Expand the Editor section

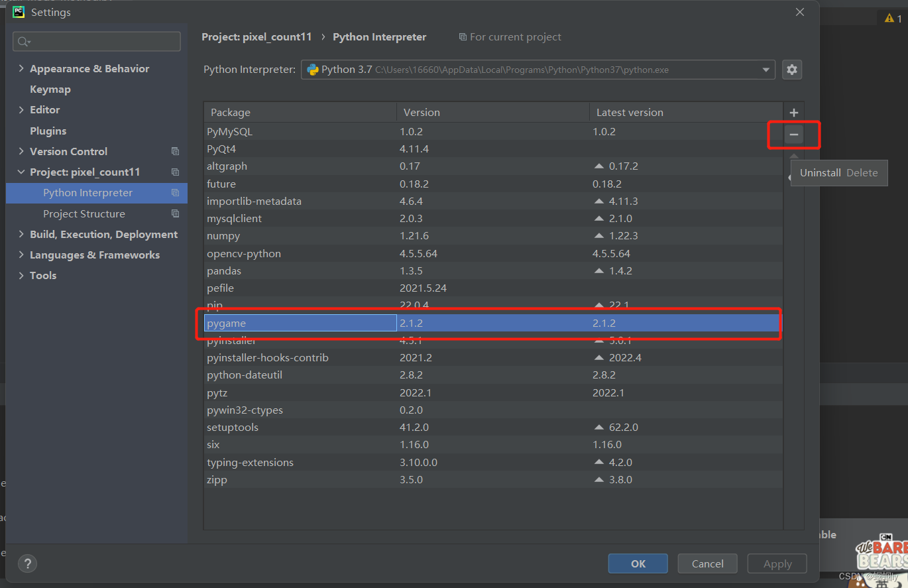[21, 109]
